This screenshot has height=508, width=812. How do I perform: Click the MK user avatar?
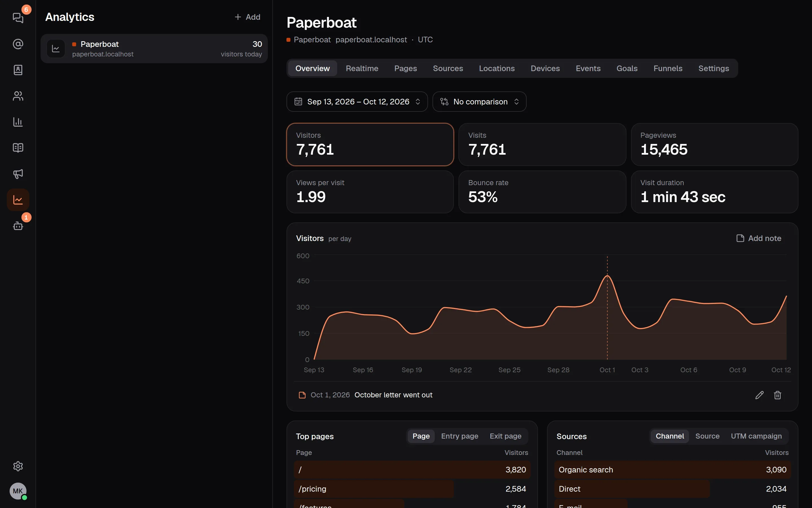18,491
